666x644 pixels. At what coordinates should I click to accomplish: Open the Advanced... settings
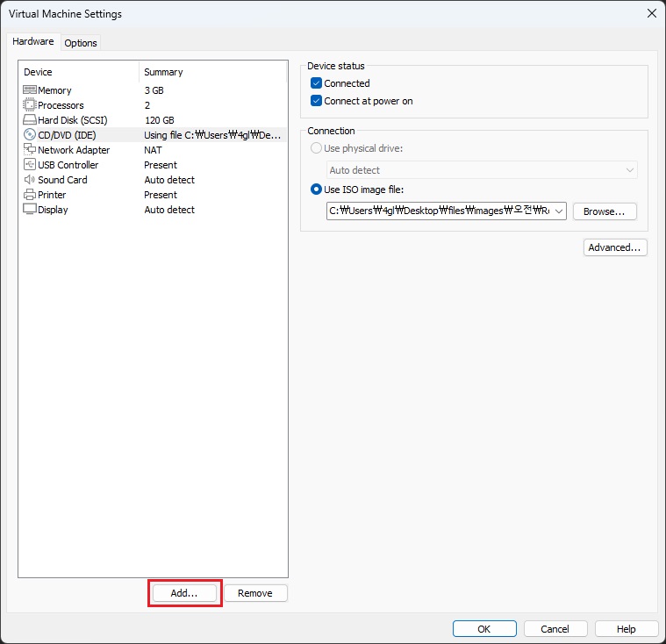pos(614,247)
